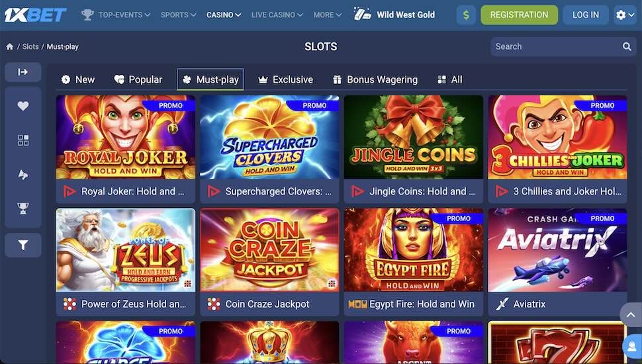
Task: Expand the Casino menu dropdown
Action: coord(224,15)
